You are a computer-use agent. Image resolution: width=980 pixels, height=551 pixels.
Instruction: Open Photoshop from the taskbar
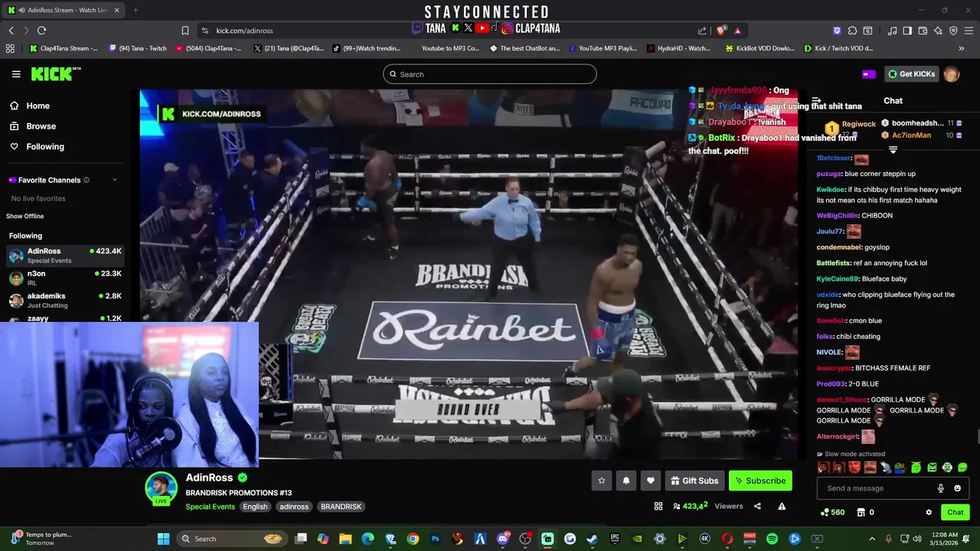pyautogui.click(x=436, y=539)
